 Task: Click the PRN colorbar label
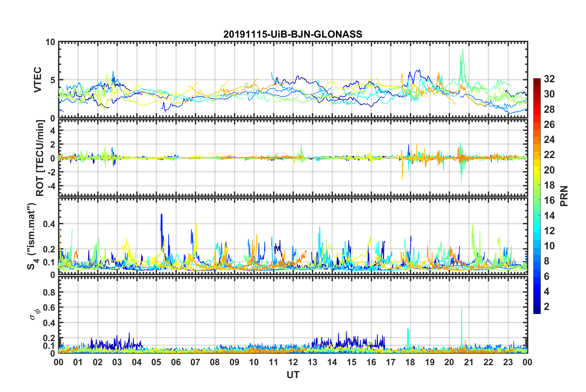click(x=564, y=196)
